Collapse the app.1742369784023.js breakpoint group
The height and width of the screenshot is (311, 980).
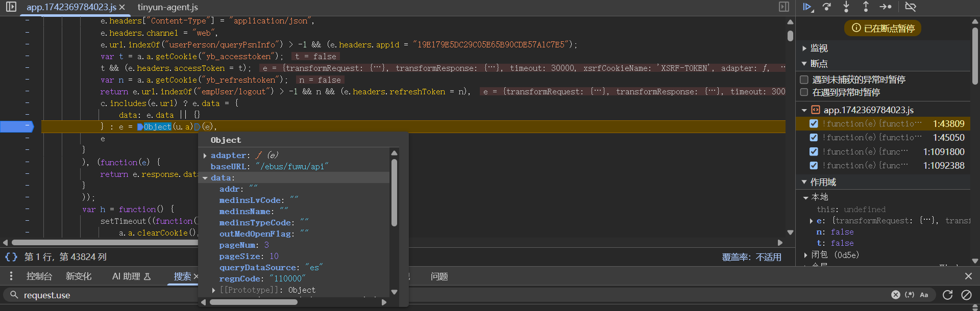click(804, 110)
